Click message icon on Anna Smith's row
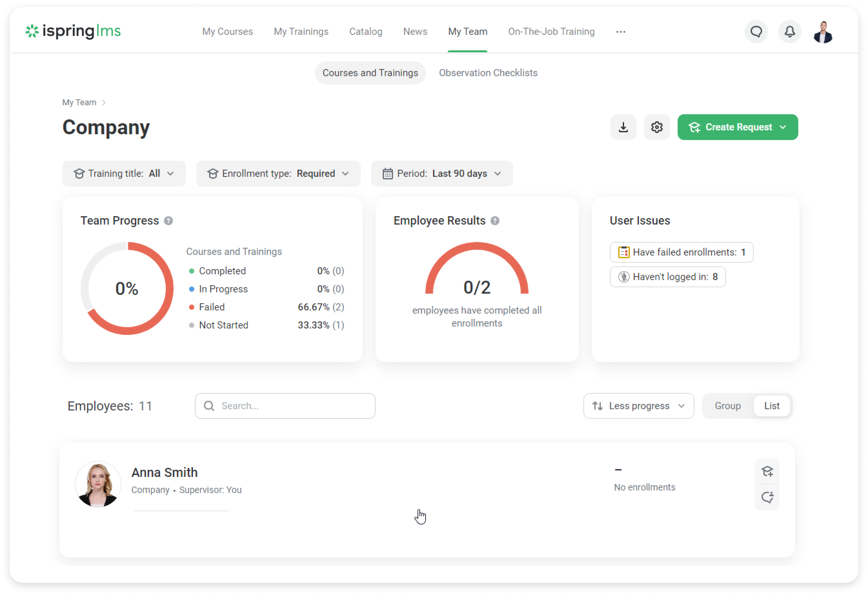Image resolution: width=868 pixels, height=595 pixels. tap(767, 497)
